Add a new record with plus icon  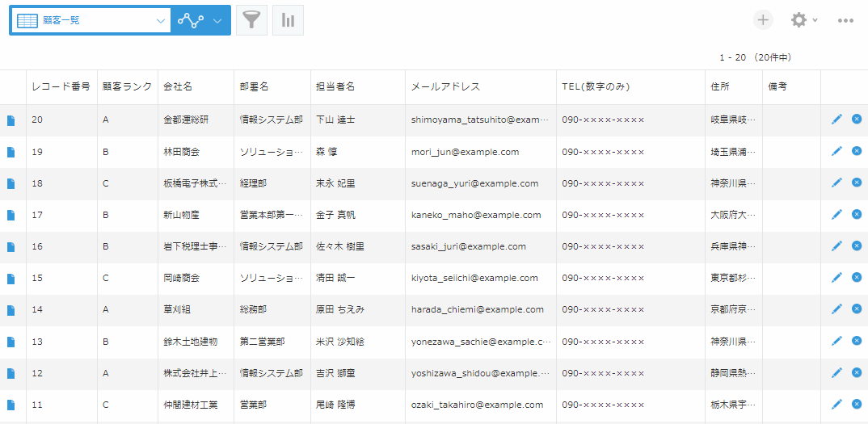(762, 20)
